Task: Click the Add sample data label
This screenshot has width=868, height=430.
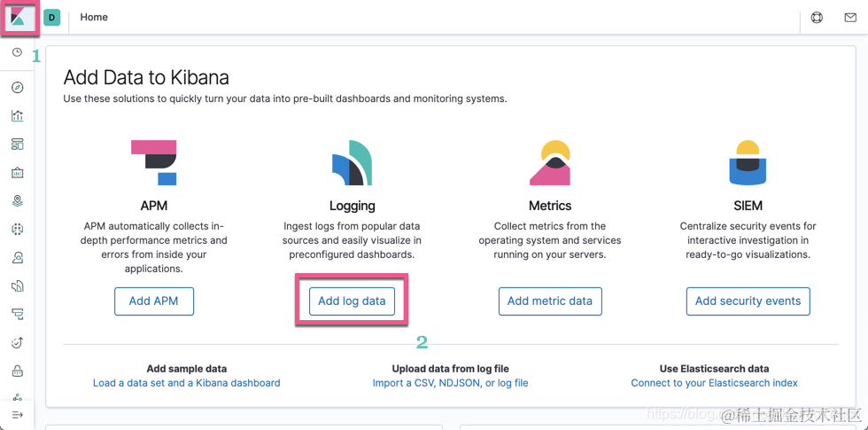Action: click(x=187, y=369)
